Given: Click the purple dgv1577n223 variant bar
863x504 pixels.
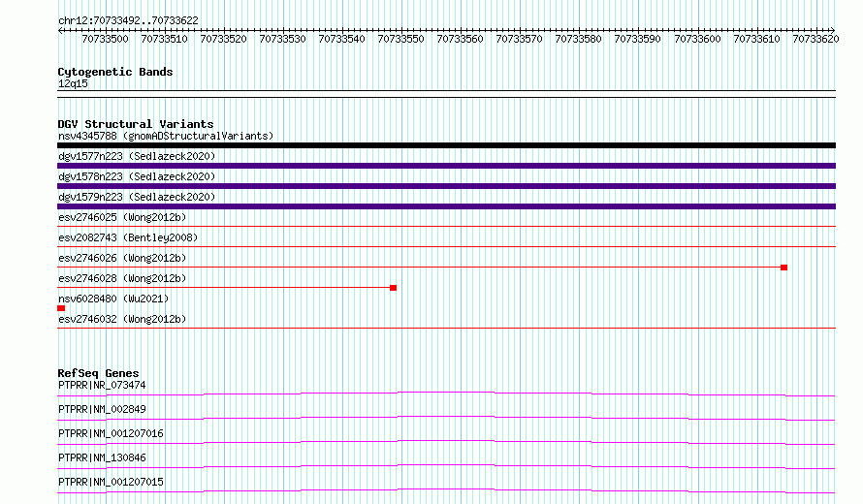Looking at the screenshot, I should click(x=446, y=166).
